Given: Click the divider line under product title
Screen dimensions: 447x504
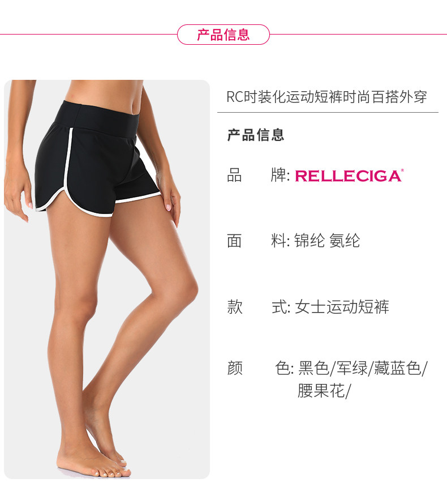Looking at the screenshot, I should (x=328, y=113).
